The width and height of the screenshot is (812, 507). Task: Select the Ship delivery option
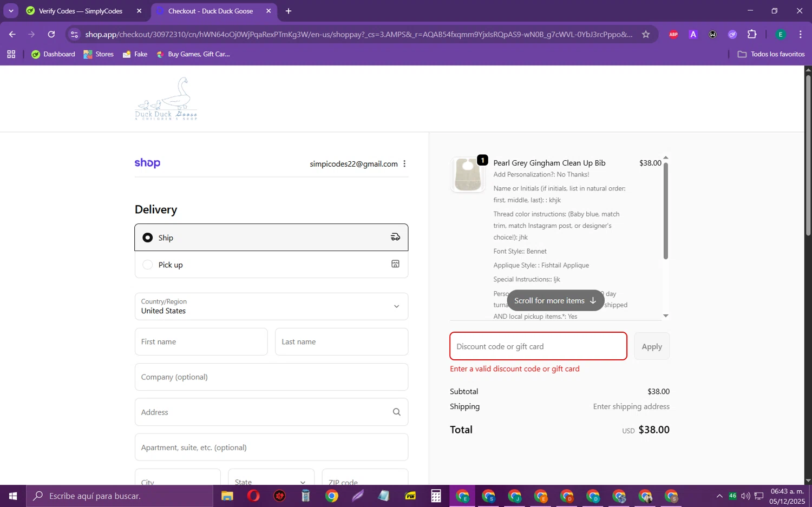[x=271, y=238]
